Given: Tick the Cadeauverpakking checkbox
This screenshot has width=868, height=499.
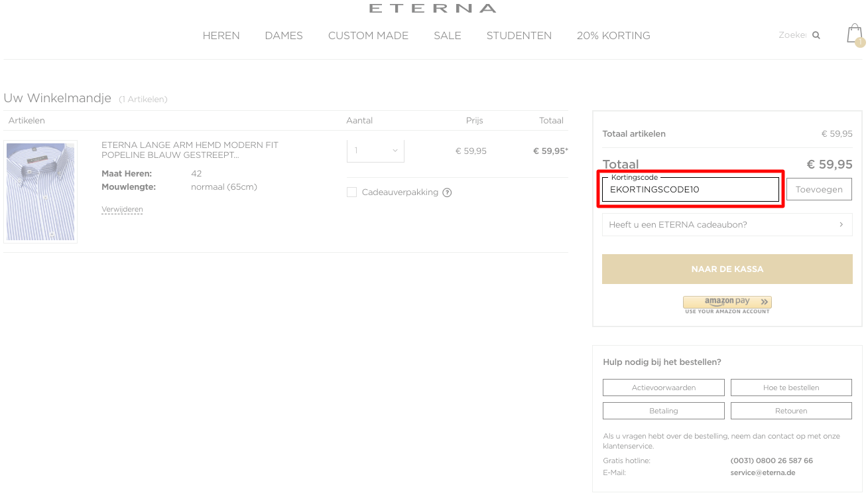Looking at the screenshot, I should (351, 192).
